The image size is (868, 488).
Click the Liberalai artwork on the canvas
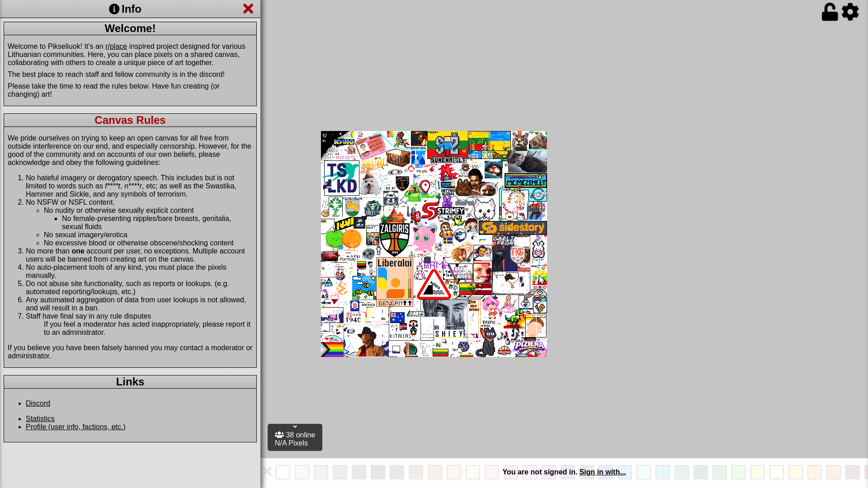click(395, 282)
